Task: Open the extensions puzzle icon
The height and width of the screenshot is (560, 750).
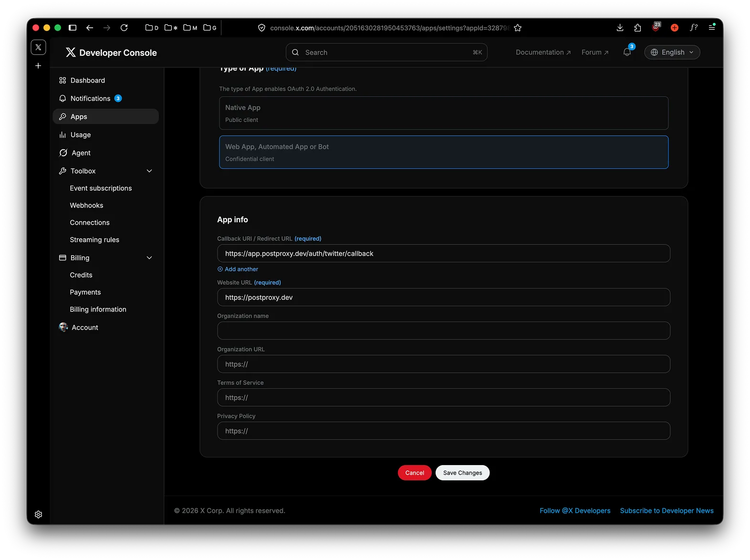Action: pos(637,28)
